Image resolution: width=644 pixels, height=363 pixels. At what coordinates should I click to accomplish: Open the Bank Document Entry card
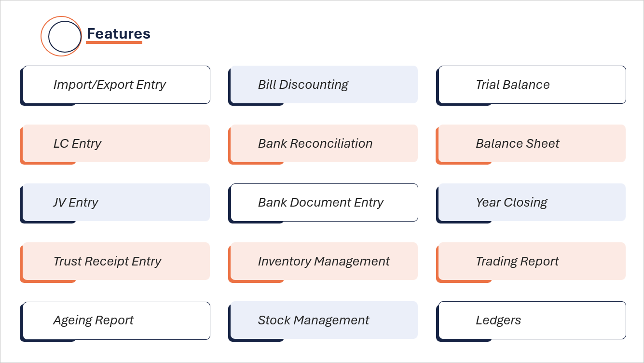pos(324,202)
